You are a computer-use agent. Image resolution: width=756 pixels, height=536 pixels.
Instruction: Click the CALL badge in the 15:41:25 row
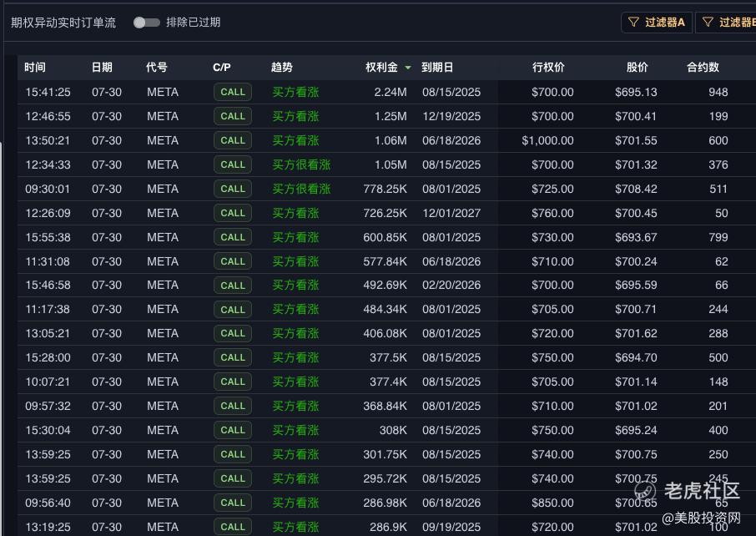(x=233, y=92)
